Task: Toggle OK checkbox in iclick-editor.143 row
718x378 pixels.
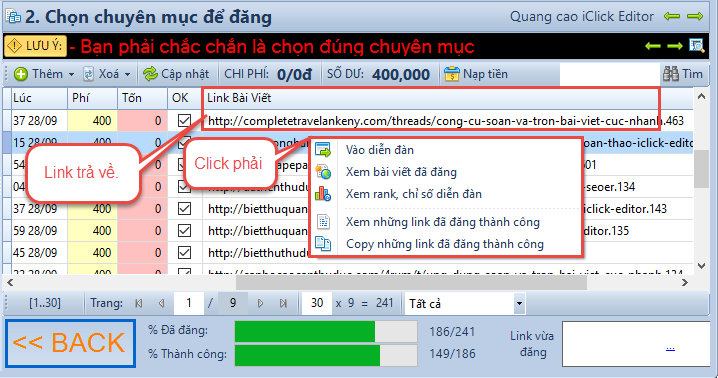Action: coord(184,209)
